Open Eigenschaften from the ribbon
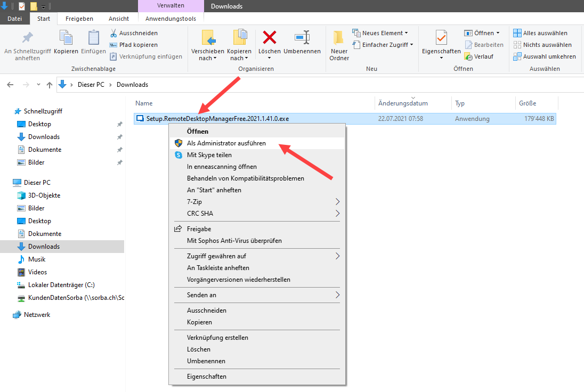 coord(441,38)
